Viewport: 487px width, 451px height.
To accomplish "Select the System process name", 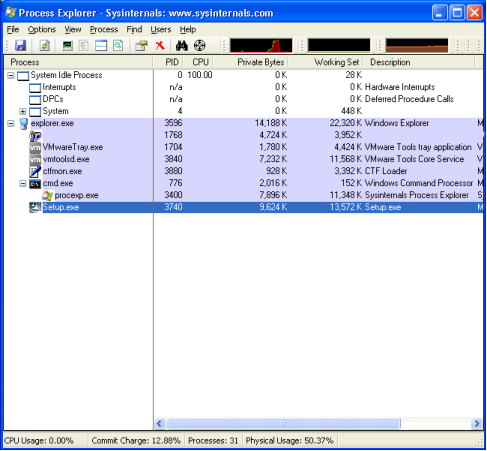I will (56, 111).
